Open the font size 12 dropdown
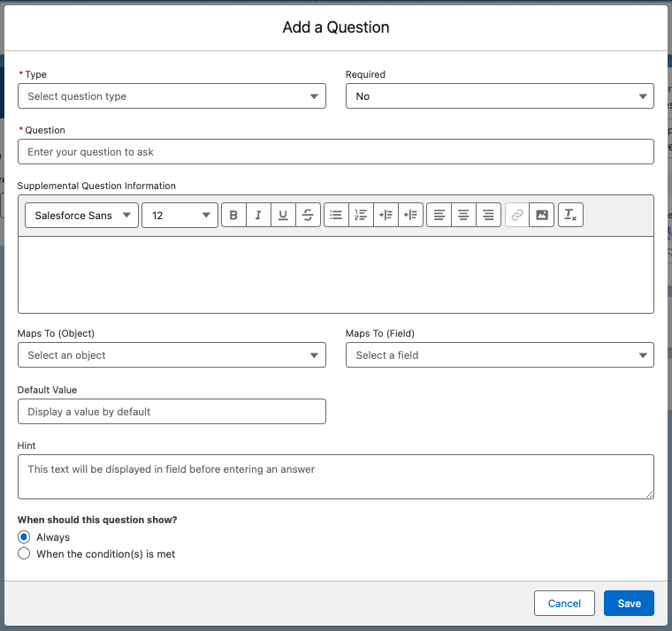The height and width of the screenshot is (631, 672). [180, 215]
